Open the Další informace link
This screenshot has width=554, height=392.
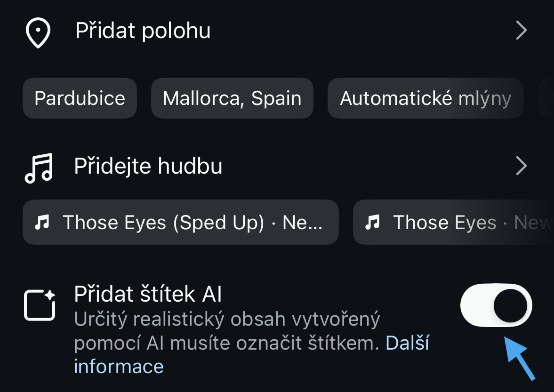(407, 344)
